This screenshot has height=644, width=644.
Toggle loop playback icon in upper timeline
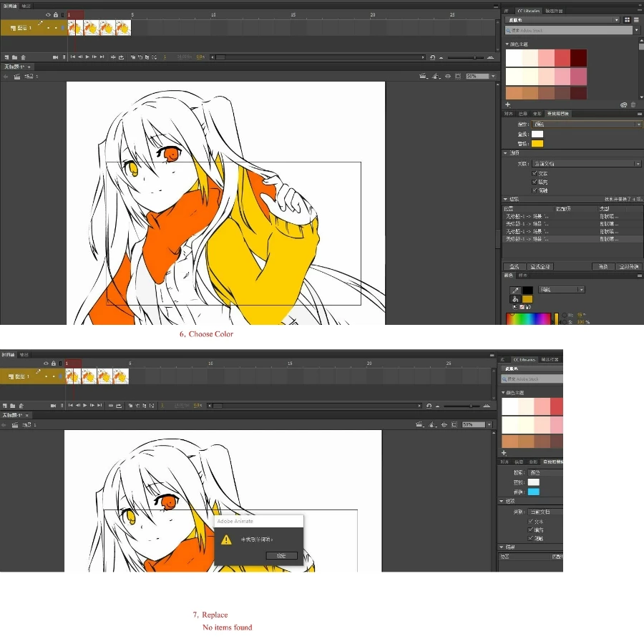point(121,57)
